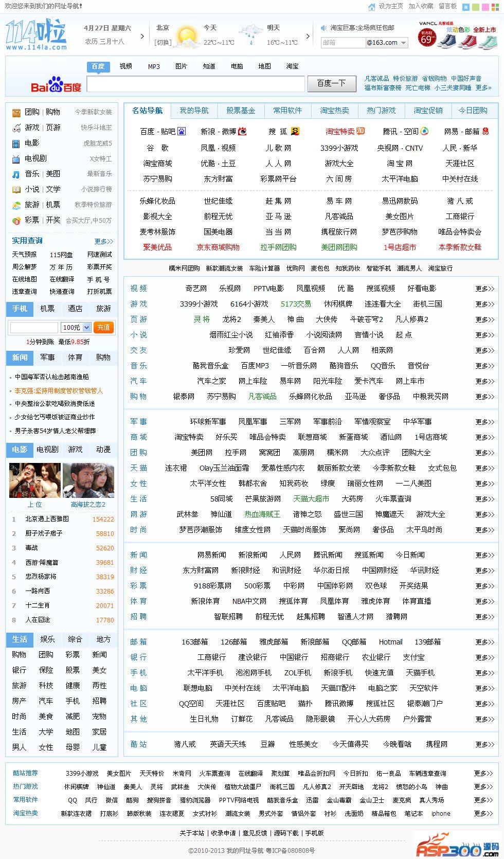Click the Sohu S icon after 搜狐

point(295,132)
